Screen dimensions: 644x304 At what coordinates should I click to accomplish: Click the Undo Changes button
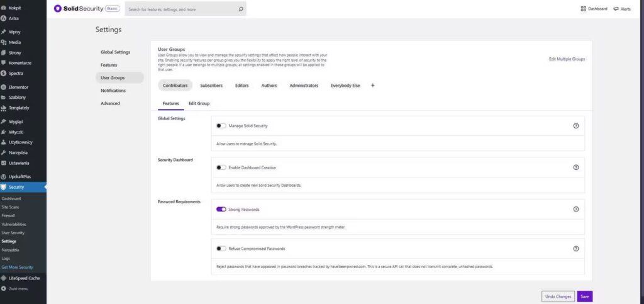[558, 296]
